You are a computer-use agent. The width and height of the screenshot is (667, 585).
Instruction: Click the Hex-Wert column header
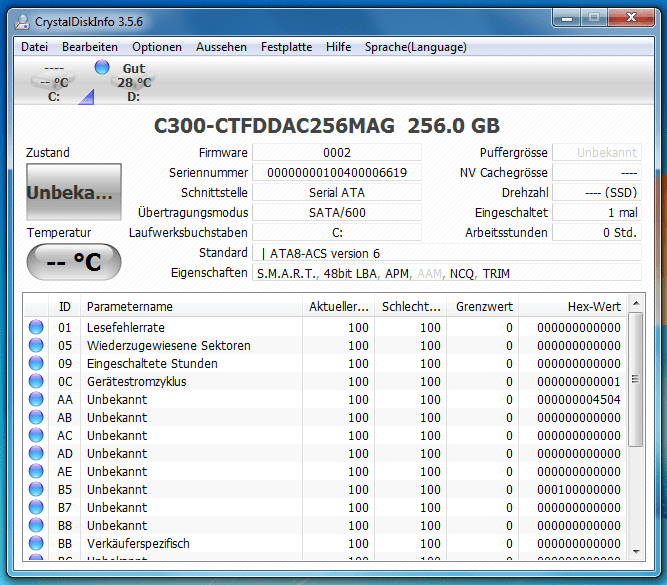(573, 306)
